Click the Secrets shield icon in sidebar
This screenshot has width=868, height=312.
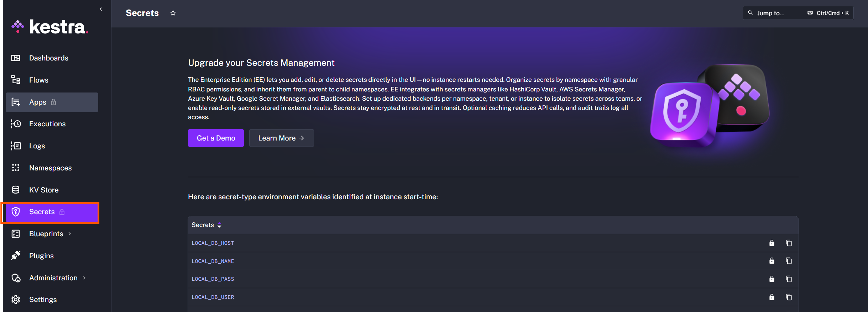(x=16, y=212)
